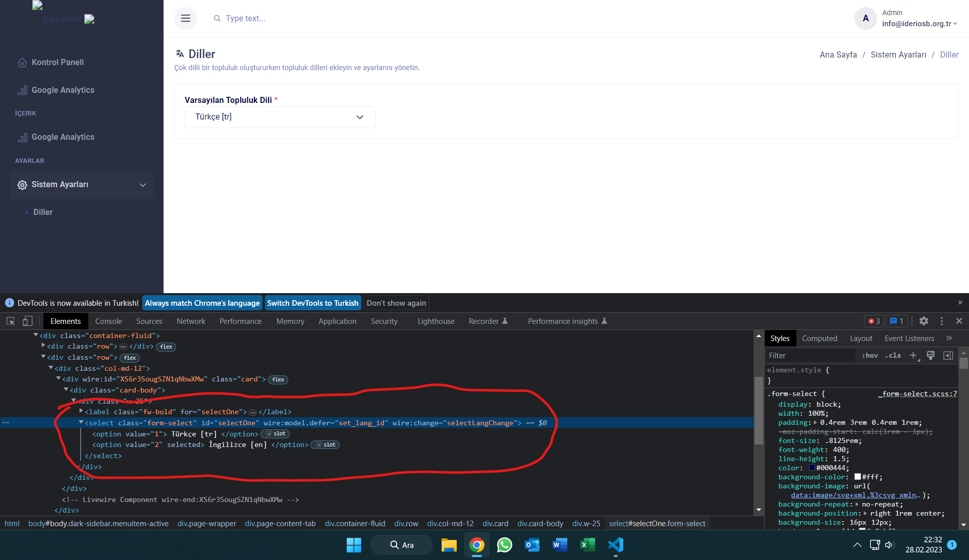Open Application tab
The width and height of the screenshot is (969, 560).
pyautogui.click(x=337, y=321)
